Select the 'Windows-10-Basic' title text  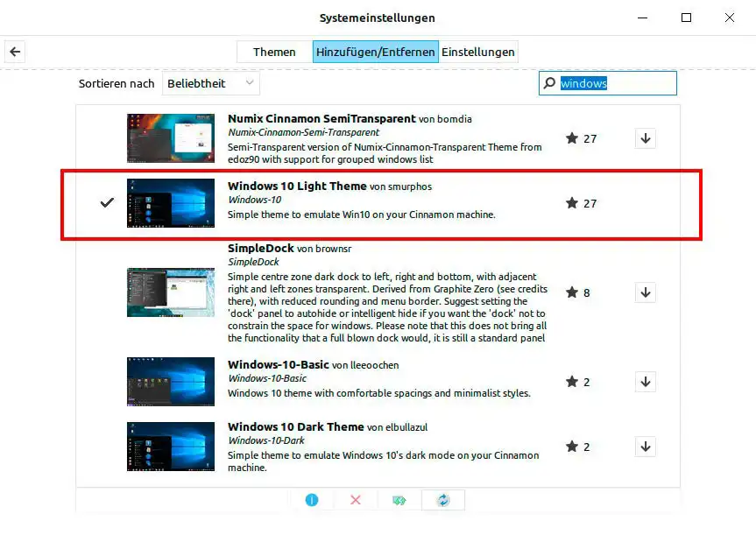279,364
